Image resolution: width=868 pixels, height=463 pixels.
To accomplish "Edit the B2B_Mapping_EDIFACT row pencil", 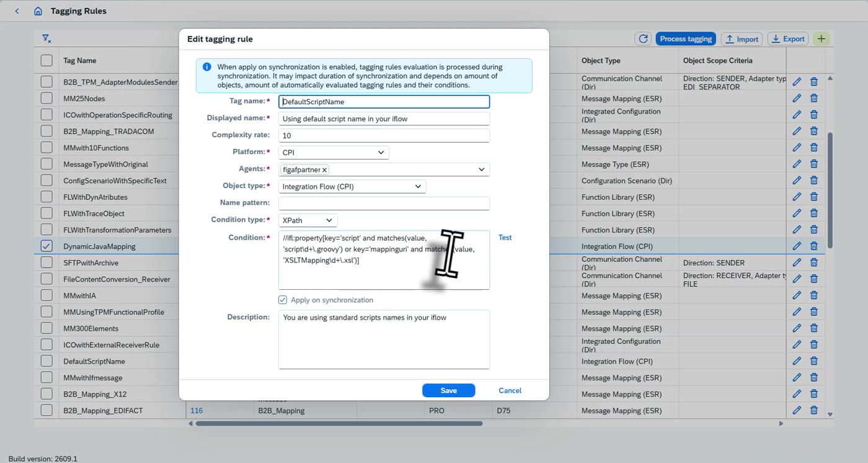I will click(x=797, y=410).
